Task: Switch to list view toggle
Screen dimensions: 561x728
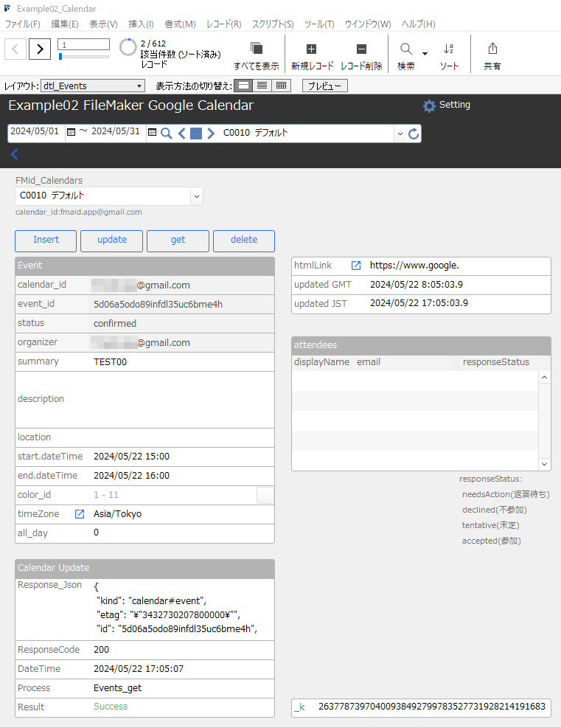Action: [x=262, y=86]
